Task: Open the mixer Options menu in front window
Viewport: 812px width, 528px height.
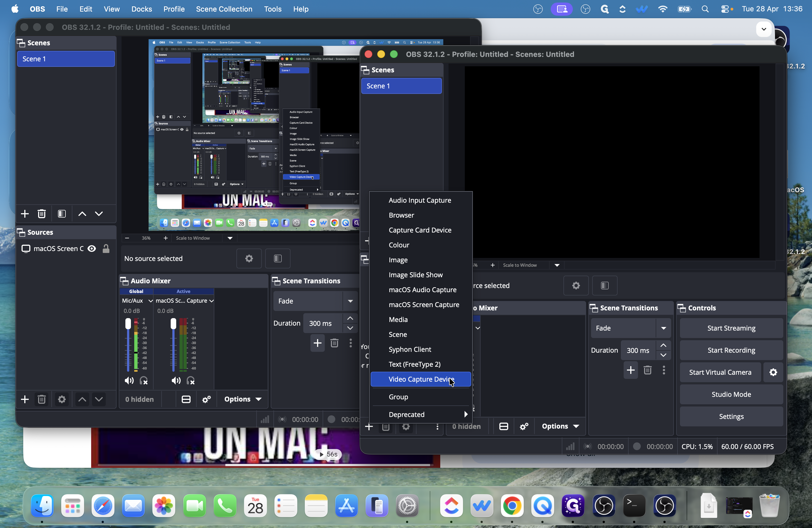Action: (560, 426)
